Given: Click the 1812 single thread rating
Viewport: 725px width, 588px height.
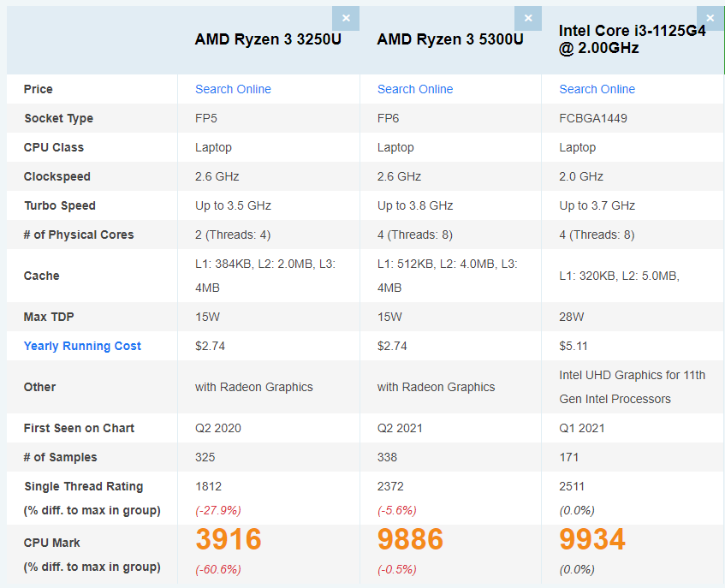Looking at the screenshot, I should (x=208, y=486).
